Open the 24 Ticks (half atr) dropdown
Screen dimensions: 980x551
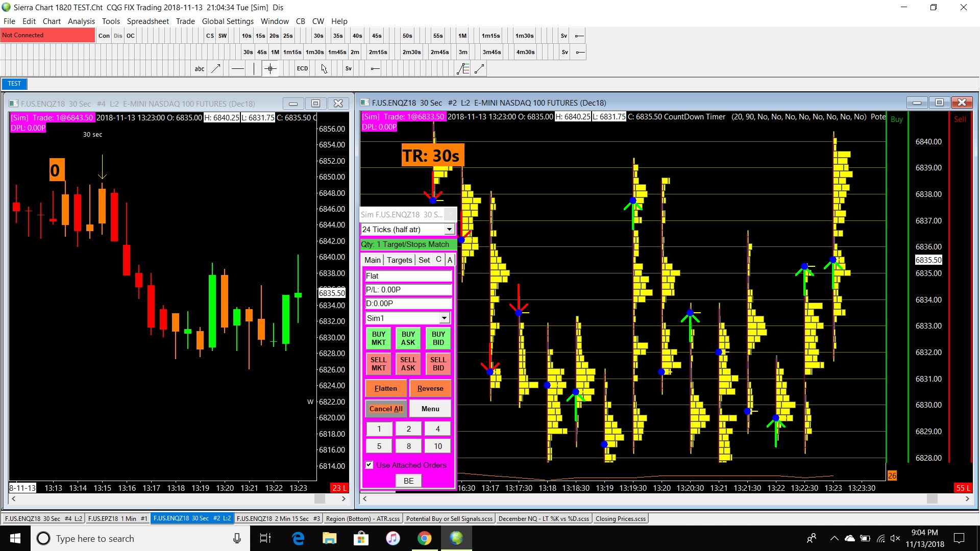point(449,230)
